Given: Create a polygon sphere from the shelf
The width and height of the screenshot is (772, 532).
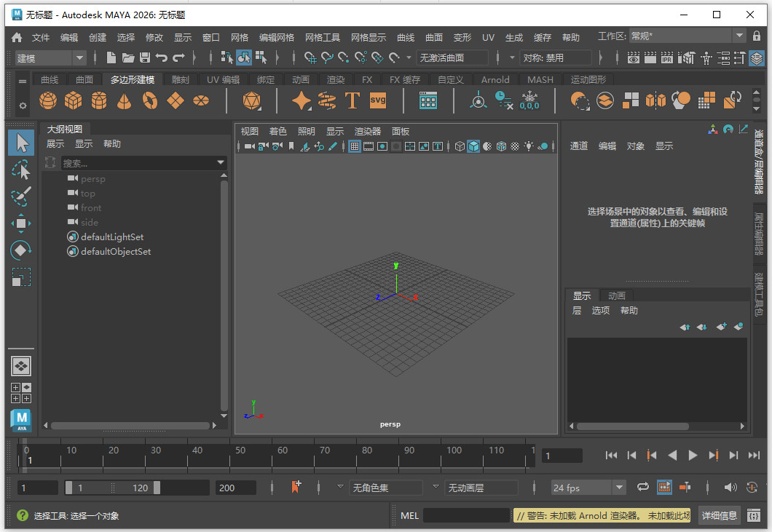Looking at the screenshot, I should click(x=48, y=101).
